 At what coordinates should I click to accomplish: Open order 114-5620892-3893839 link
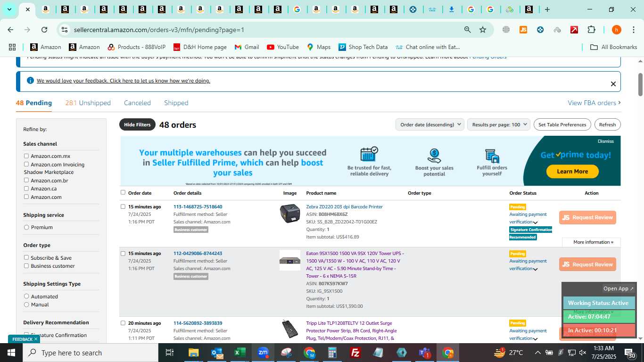(x=198, y=323)
